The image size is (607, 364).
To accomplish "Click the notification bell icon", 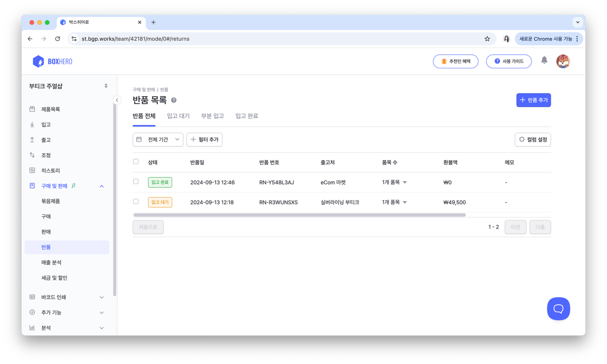I will click(x=544, y=60).
